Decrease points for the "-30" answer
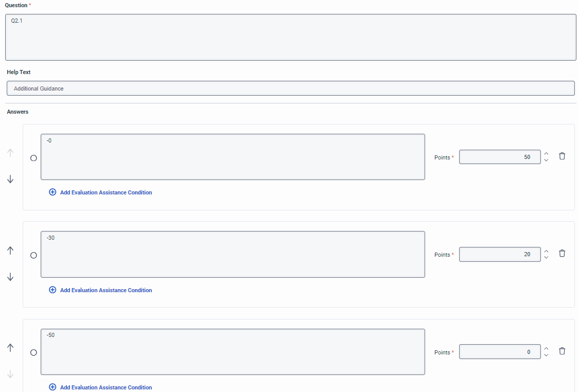This screenshot has width=578, height=392. point(546,257)
